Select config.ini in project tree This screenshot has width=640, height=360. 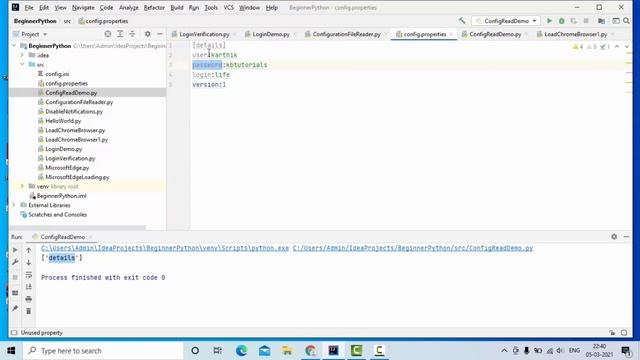[x=57, y=74]
